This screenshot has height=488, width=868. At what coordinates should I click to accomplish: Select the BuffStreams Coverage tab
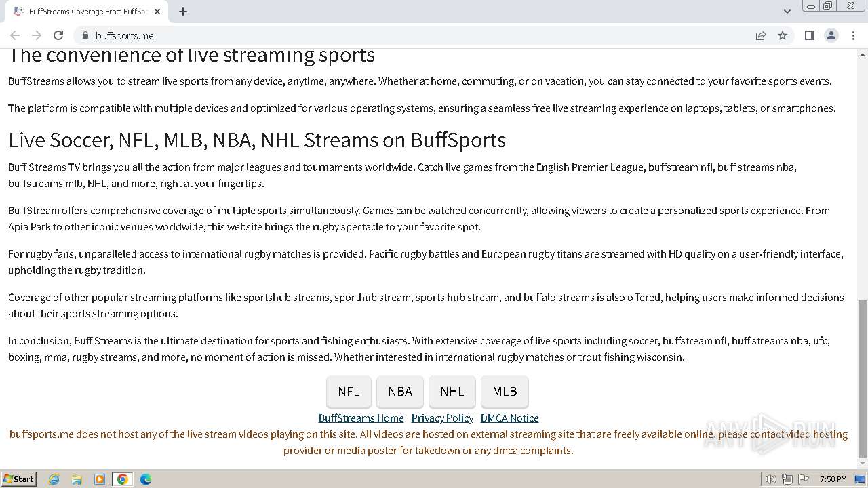tap(87, 12)
